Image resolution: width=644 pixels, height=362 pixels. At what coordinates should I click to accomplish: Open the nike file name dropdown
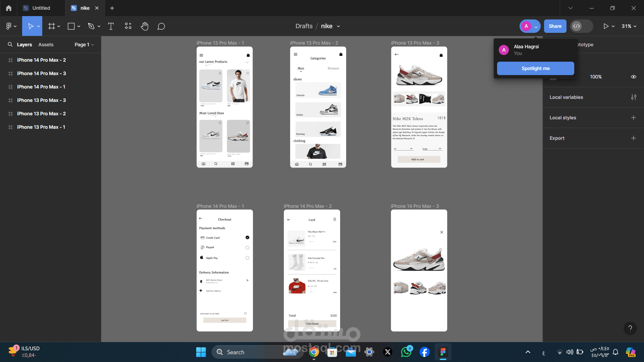click(338, 26)
